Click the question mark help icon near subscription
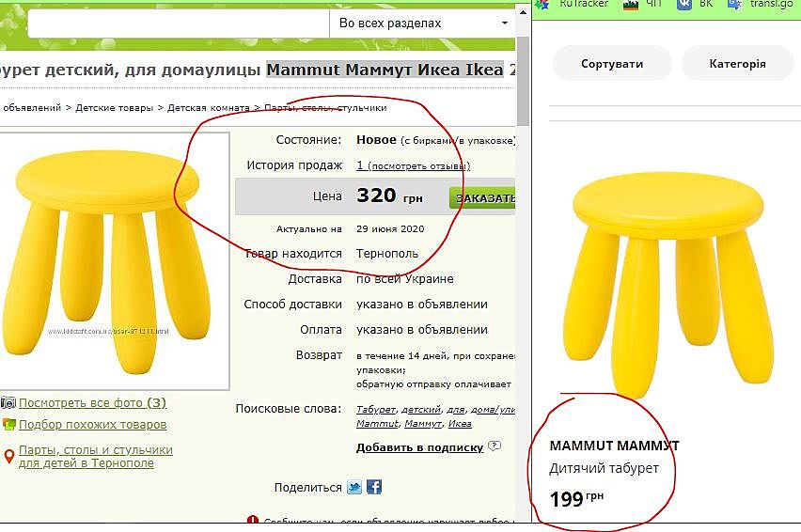 click(494, 446)
